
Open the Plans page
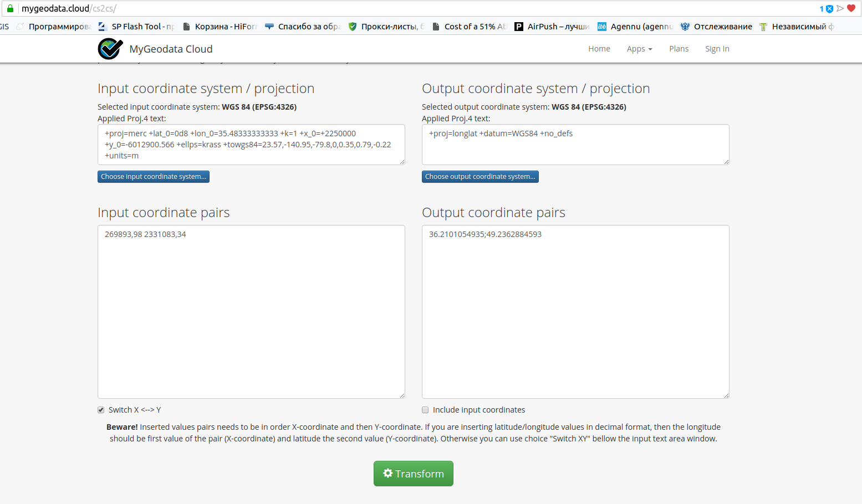pos(679,49)
